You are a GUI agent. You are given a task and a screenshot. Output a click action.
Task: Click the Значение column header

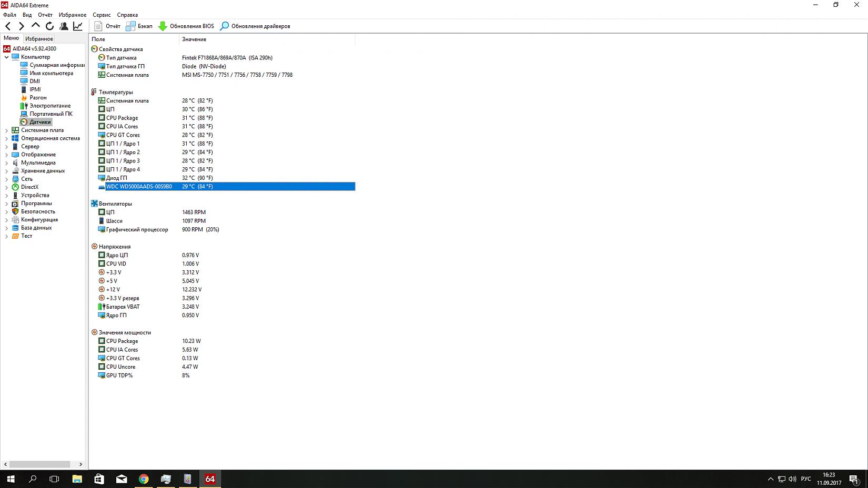(267, 39)
